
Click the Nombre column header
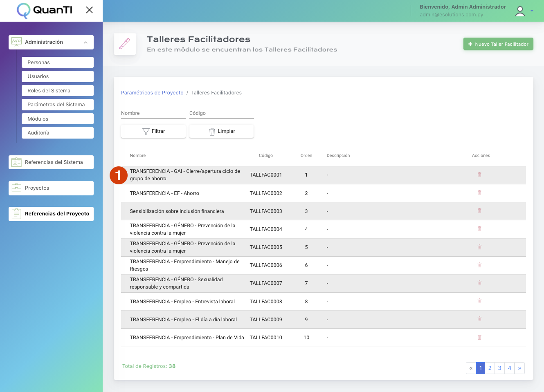(x=138, y=156)
